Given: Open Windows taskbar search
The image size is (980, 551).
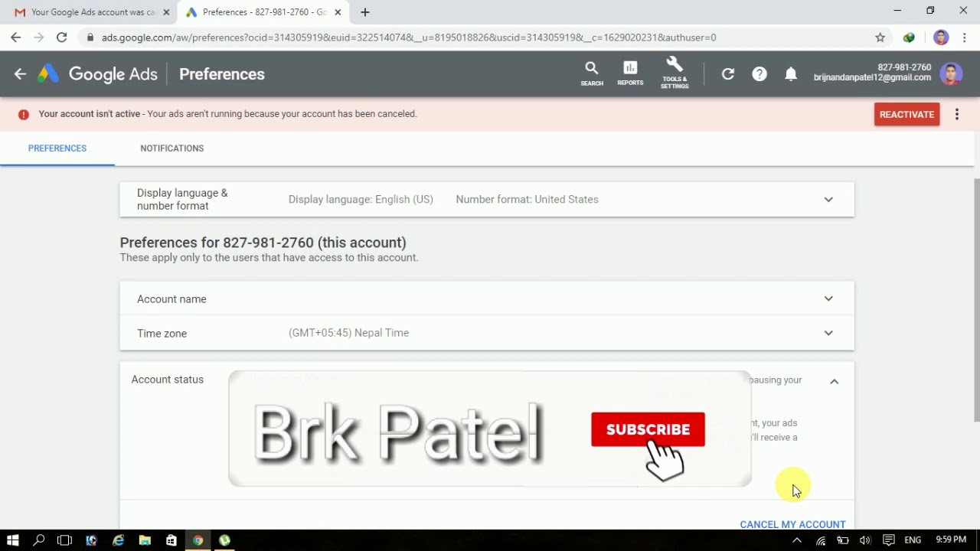Looking at the screenshot, I should point(39,540).
